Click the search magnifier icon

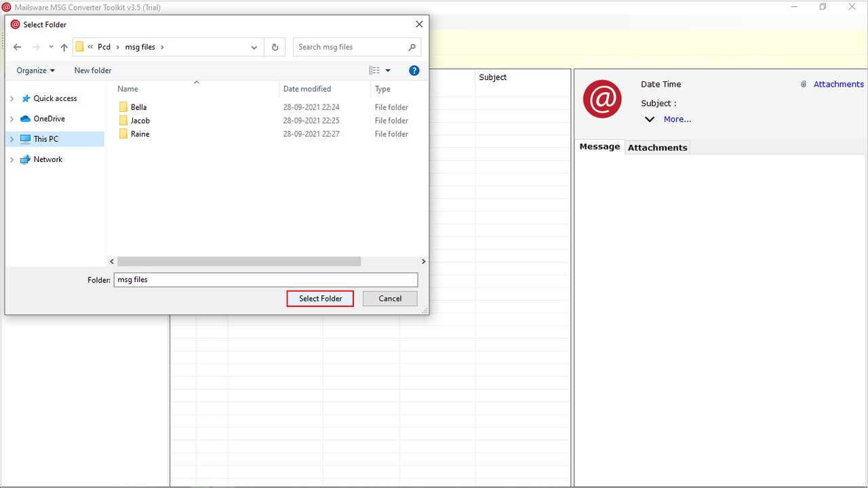(412, 47)
